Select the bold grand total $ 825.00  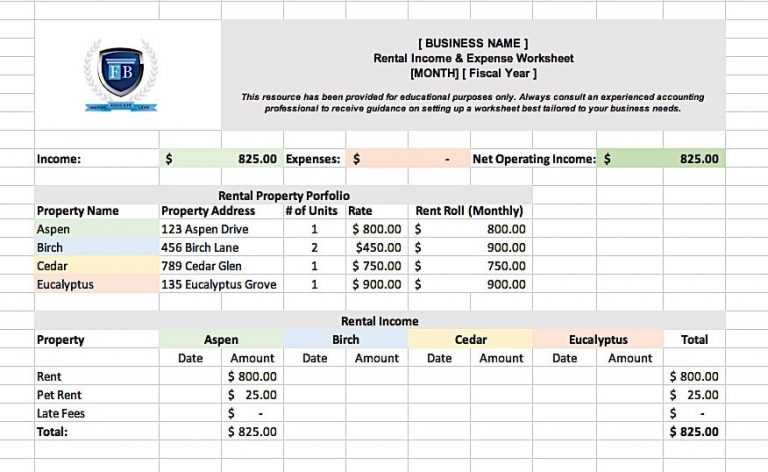click(695, 432)
